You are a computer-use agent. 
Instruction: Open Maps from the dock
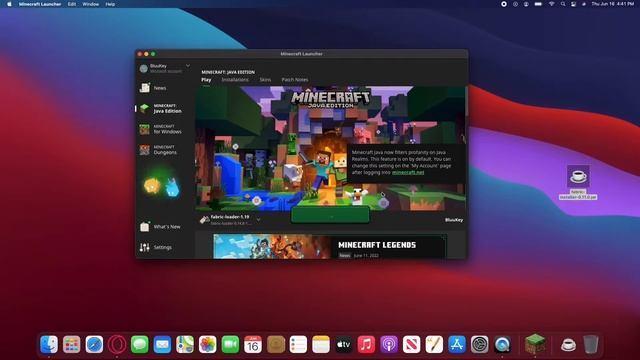185,344
